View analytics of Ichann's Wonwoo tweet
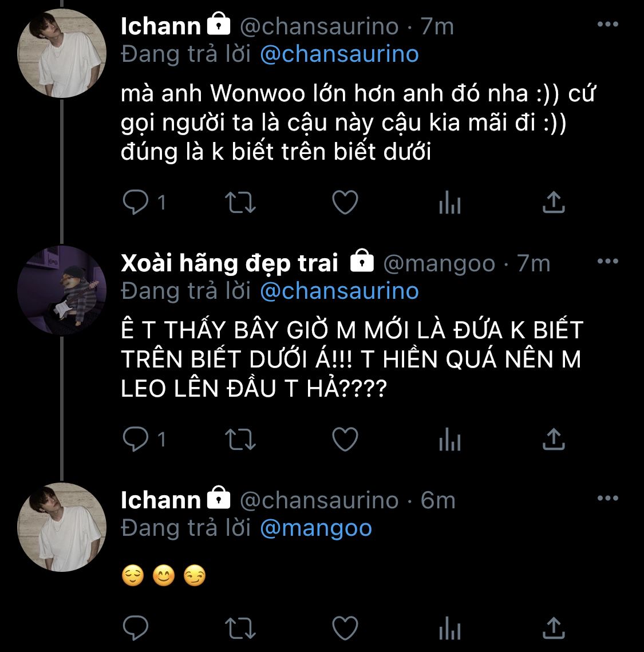Image resolution: width=644 pixels, height=652 pixels. (449, 203)
